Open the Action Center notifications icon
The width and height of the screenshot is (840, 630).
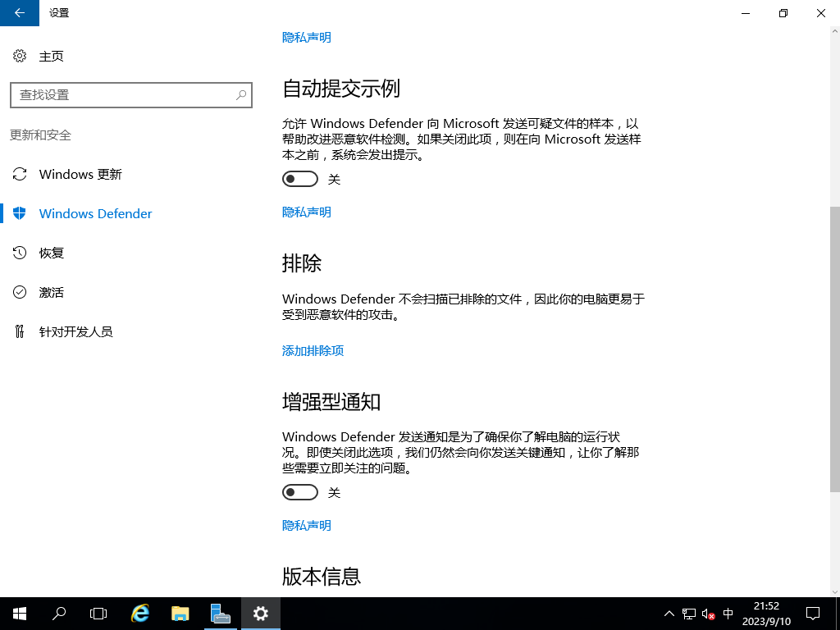coord(813,614)
